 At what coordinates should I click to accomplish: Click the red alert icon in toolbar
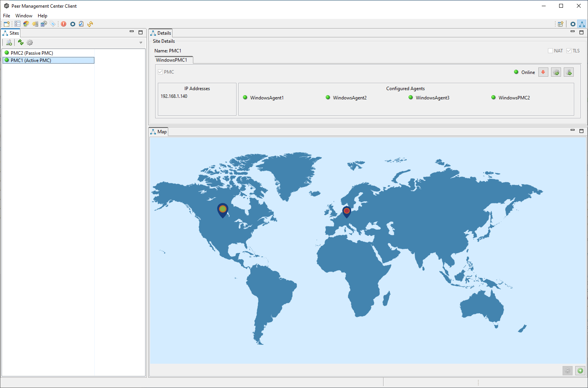(x=64, y=24)
